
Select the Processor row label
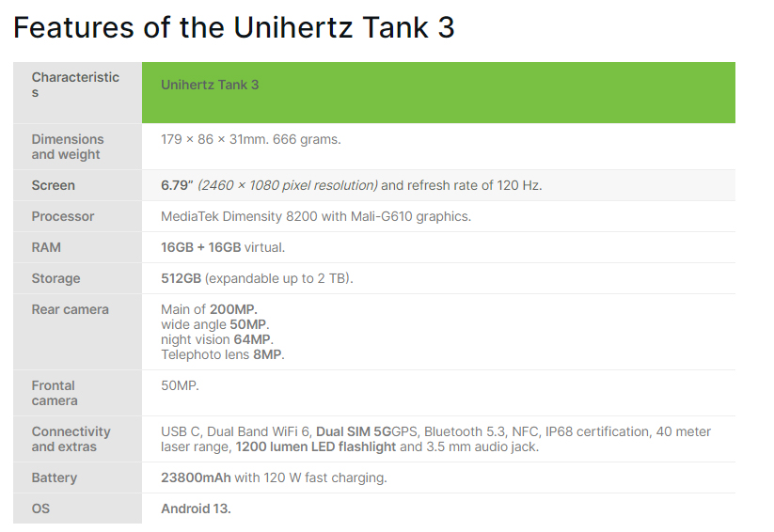(x=63, y=216)
